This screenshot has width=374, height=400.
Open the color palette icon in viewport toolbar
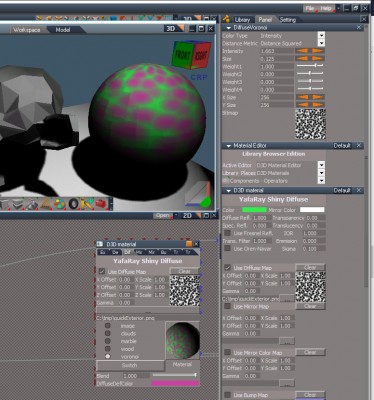pyautogui.click(x=59, y=204)
